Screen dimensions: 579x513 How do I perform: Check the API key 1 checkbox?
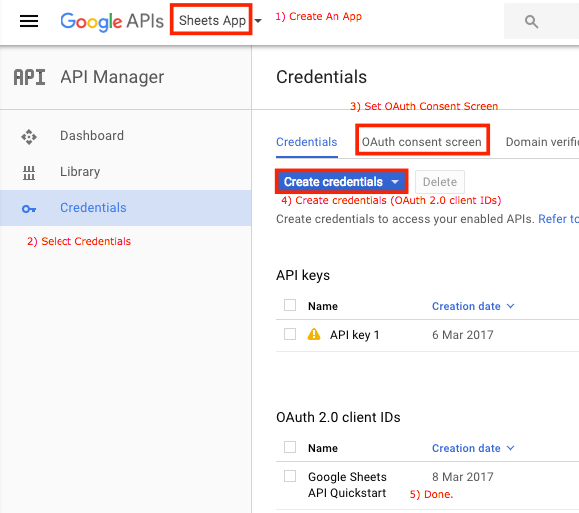click(290, 334)
